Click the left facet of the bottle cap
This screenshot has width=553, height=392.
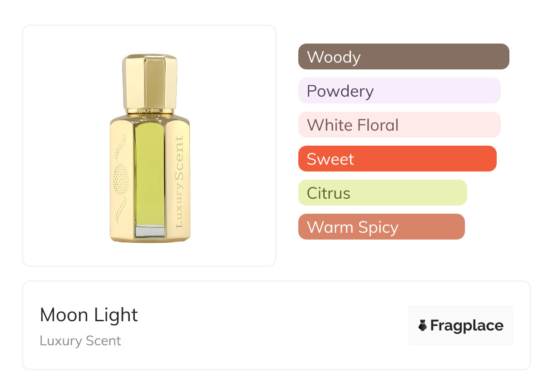tap(128, 82)
